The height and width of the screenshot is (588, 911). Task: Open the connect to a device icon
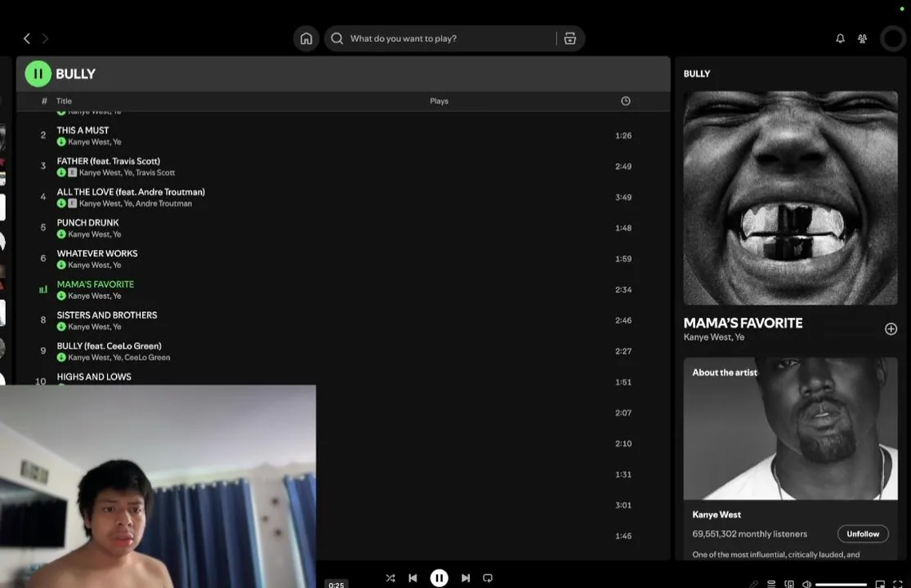point(789,584)
